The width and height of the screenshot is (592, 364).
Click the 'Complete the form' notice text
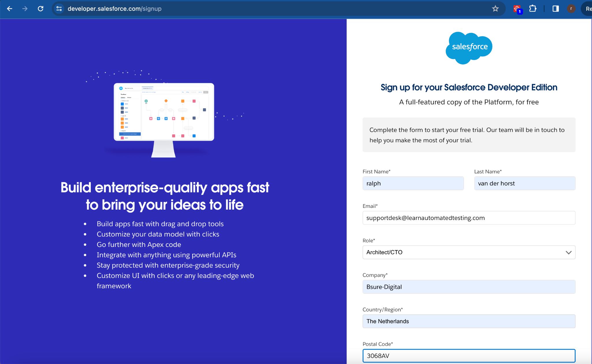pos(467,135)
